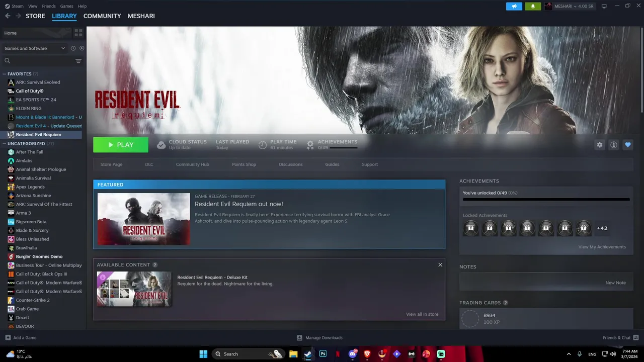Open the advanced filter options icon
The height and width of the screenshot is (362, 644).
78,61
